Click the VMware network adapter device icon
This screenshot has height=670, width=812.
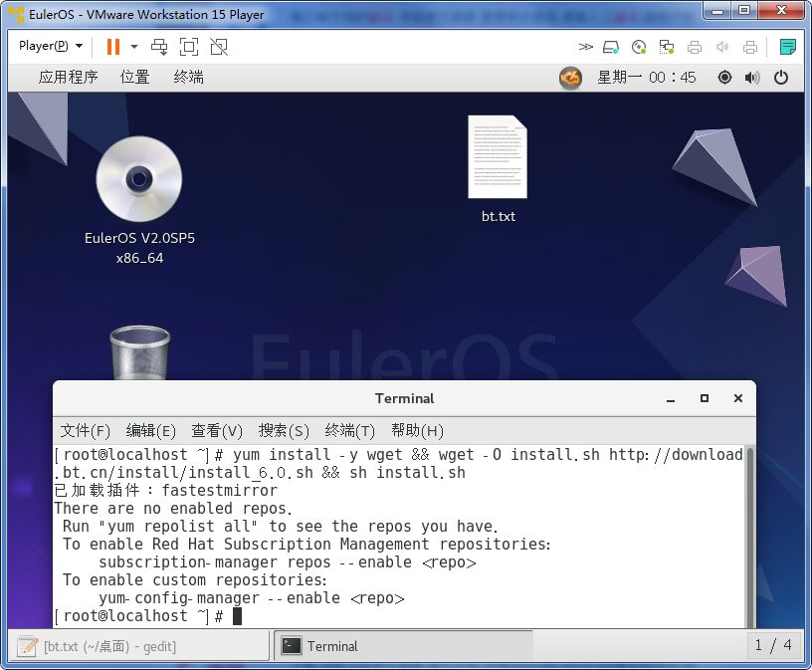point(667,47)
